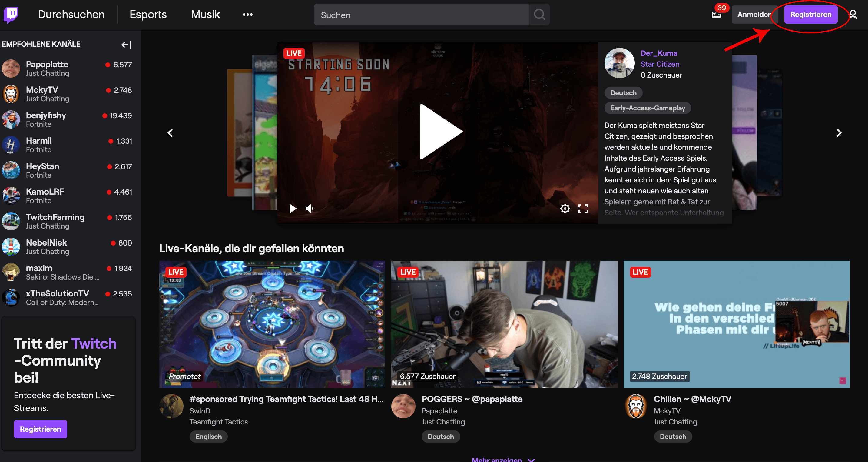Enter fullscreen on featured stream
Image resolution: width=868 pixels, height=462 pixels.
click(x=583, y=209)
